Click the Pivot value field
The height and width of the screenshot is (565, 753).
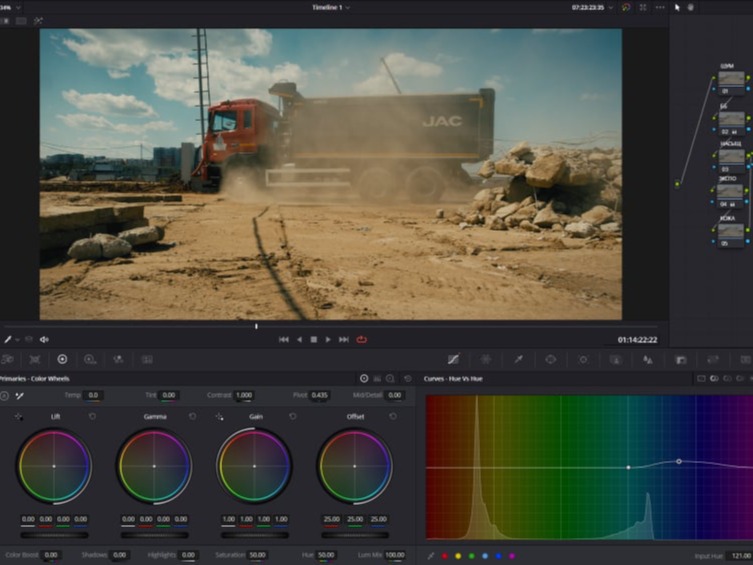[x=319, y=395]
